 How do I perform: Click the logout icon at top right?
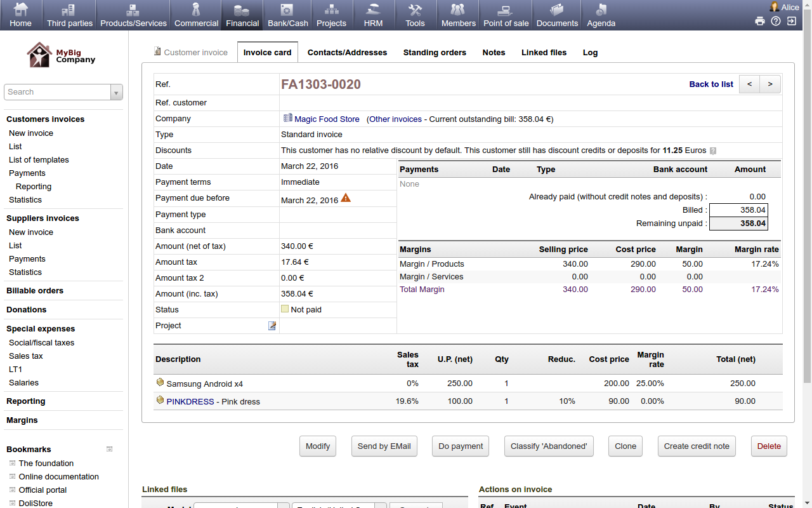point(792,21)
